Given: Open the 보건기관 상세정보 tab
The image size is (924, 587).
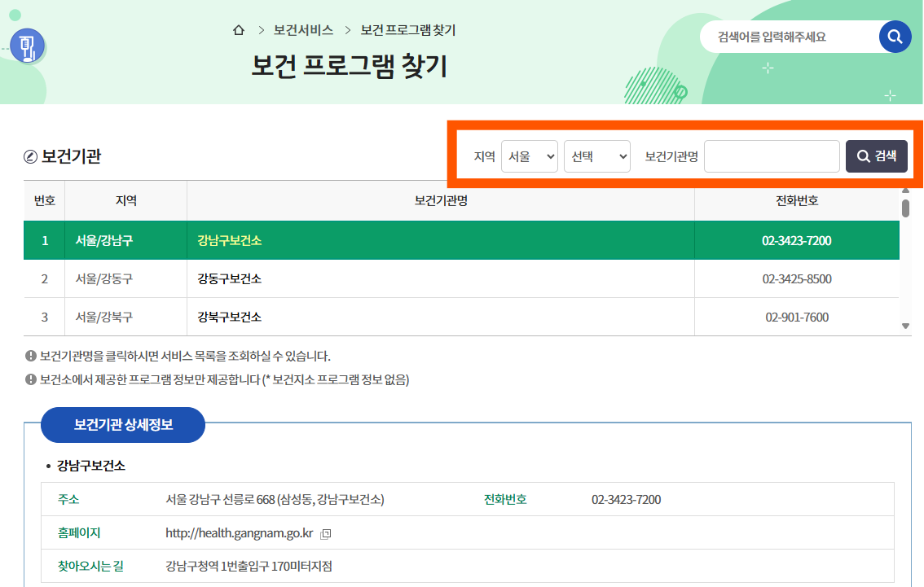Looking at the screenshot, I should [x=122, y=424].
